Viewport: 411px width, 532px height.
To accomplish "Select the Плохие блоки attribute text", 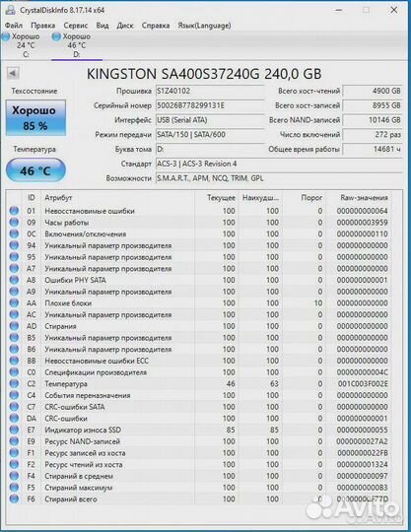I will coord(68,303).
